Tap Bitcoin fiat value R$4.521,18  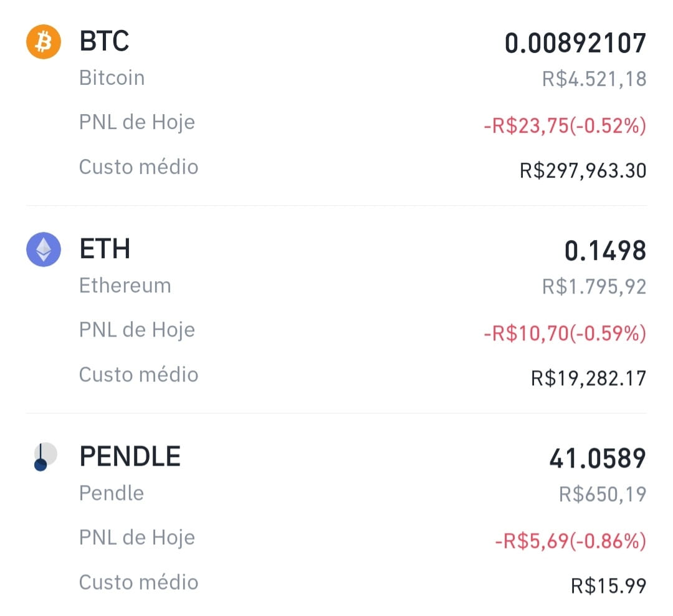pyautogui.click(x=594, y=79)
